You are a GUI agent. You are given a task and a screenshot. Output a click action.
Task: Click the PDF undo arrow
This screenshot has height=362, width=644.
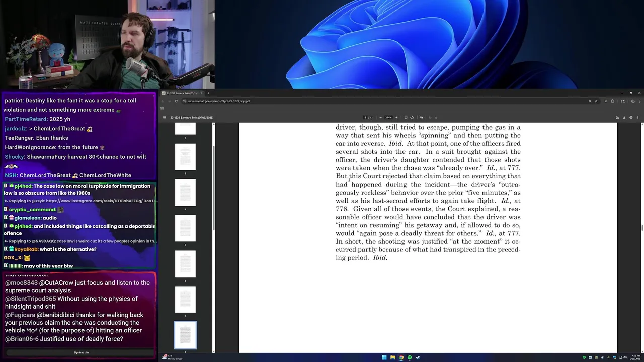click(430, 117)
